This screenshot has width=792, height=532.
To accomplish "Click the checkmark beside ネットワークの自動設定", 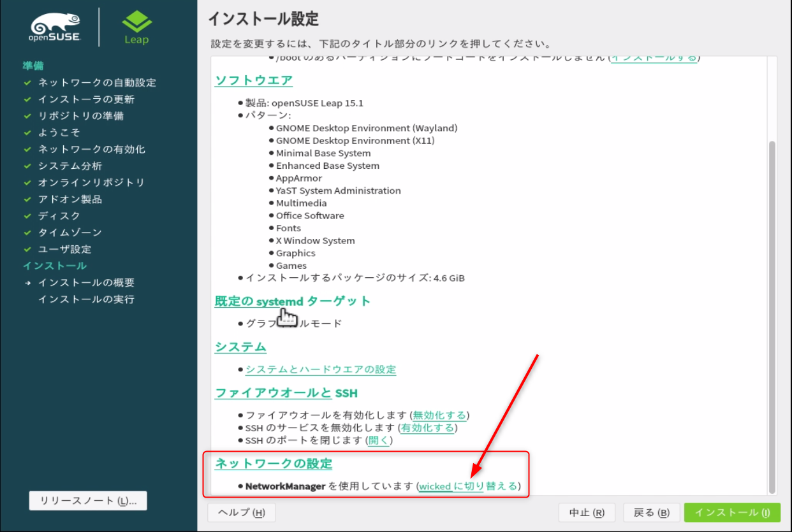I will coord(27,83).
